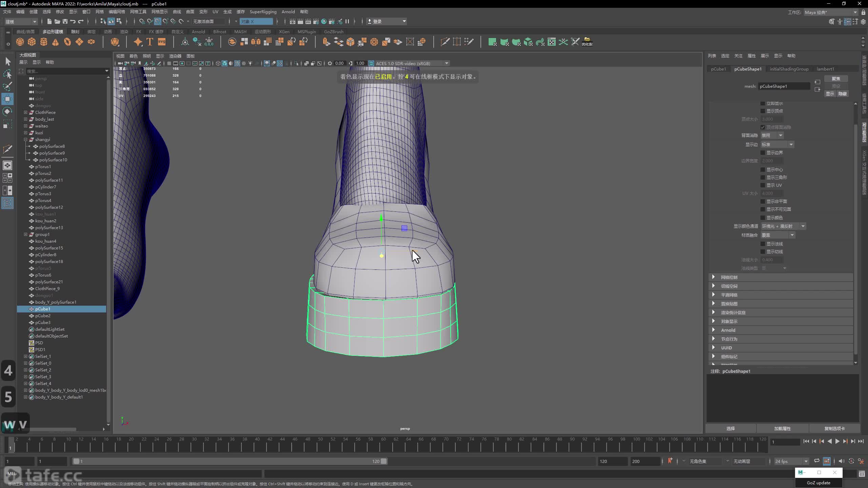The width and height of the screenshot is (868, 488).
Task: Create a polygon cone from the shelf
Action: pos(56,42)
